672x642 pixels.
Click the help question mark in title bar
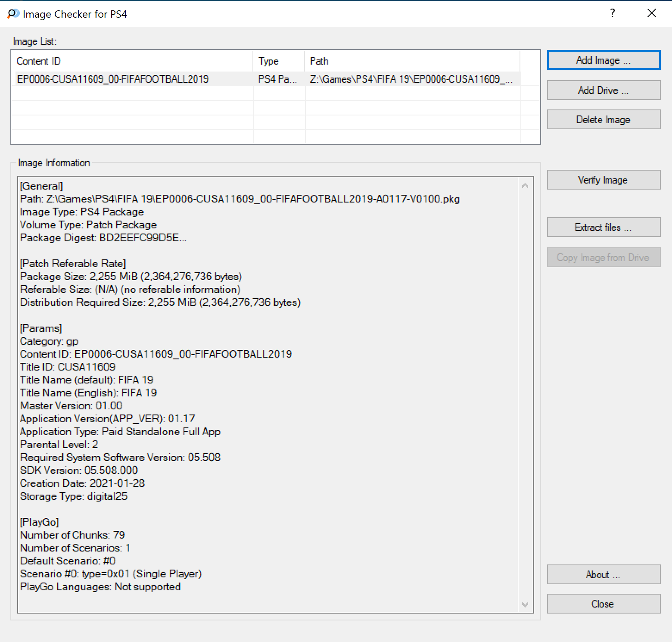612,13
